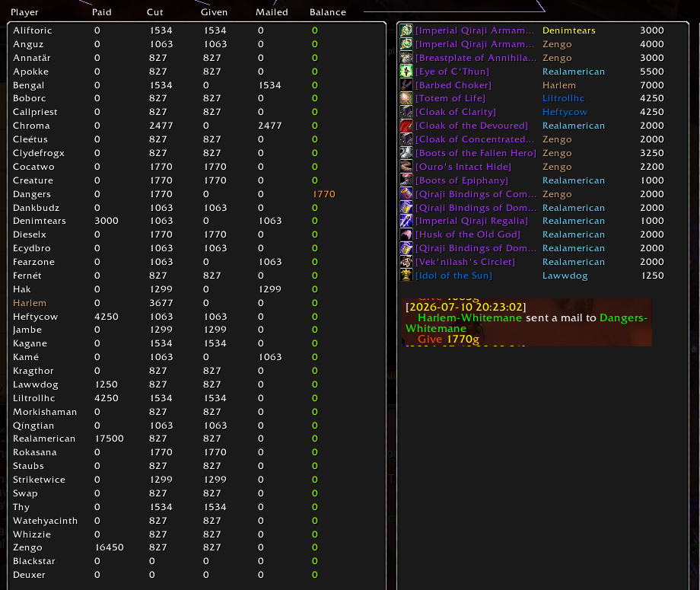Select the Lawwdog player row
The image size is (700, 590).
pos(196,384)
